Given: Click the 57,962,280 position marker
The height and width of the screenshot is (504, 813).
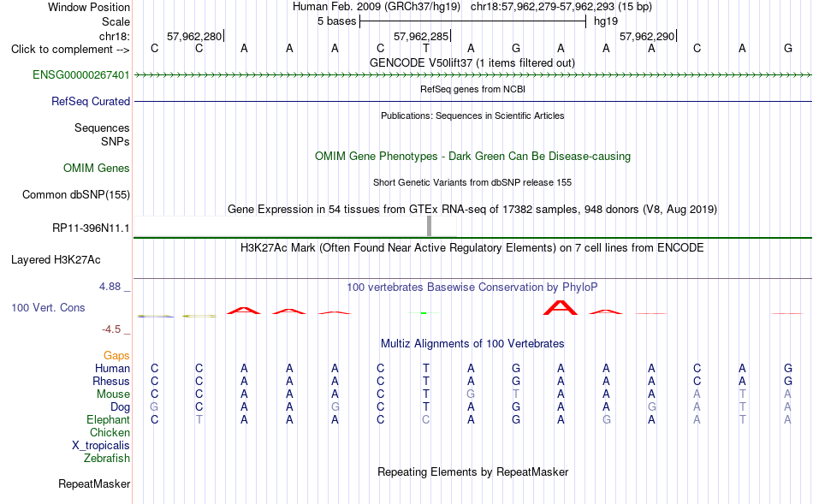Looking at the screenshot, I should tap(194, 36).
